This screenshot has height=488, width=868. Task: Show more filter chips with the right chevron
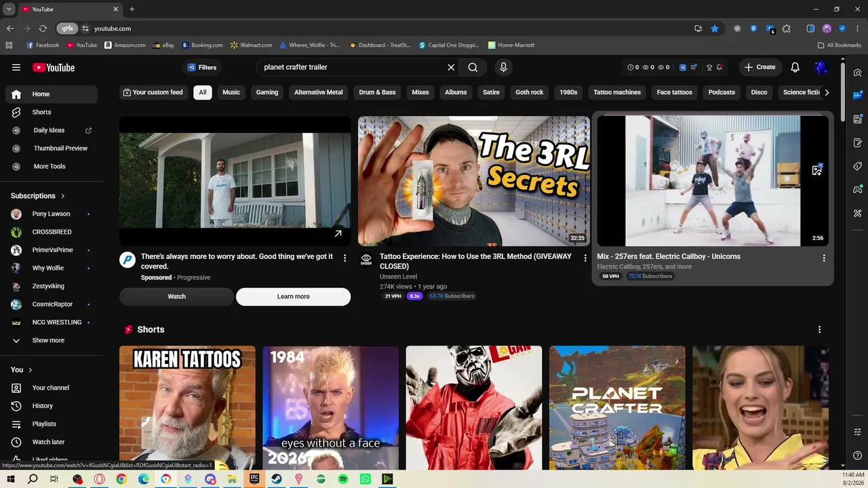827,92
